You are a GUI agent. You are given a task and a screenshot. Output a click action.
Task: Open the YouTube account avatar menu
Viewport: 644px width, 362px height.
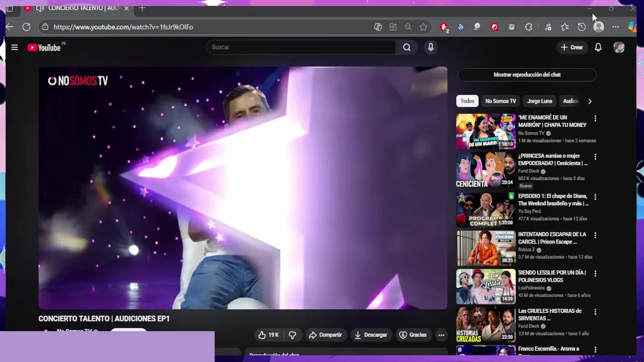pyautogui.click(x=619, y=47)
